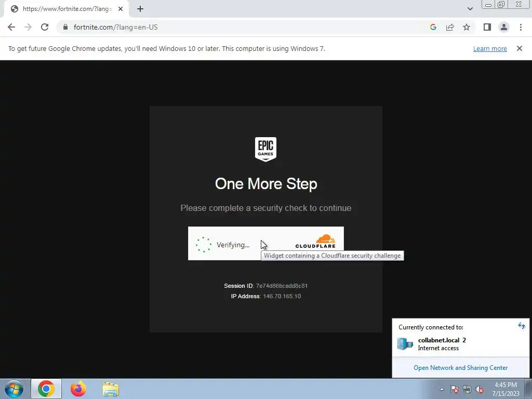The width and height of the screenshot is (532, 399).
Task: Click the forward navigation arrow
Action: coord(28,27)
